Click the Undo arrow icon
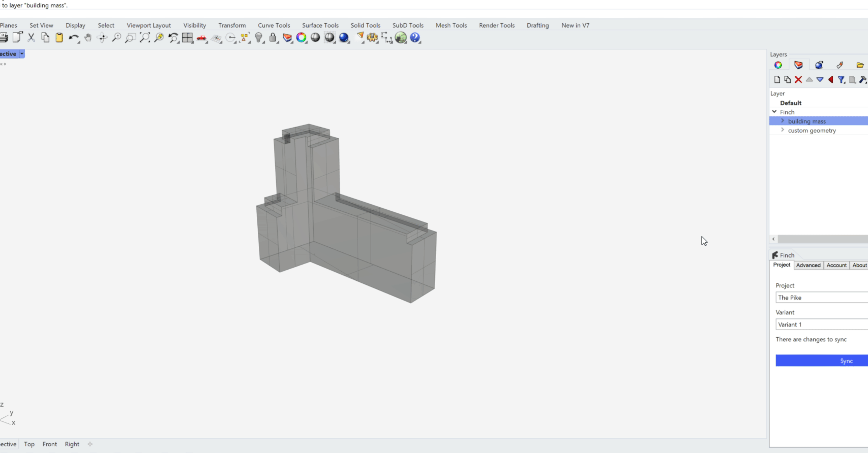The image size is (868, 453). (x=73, y=38)
